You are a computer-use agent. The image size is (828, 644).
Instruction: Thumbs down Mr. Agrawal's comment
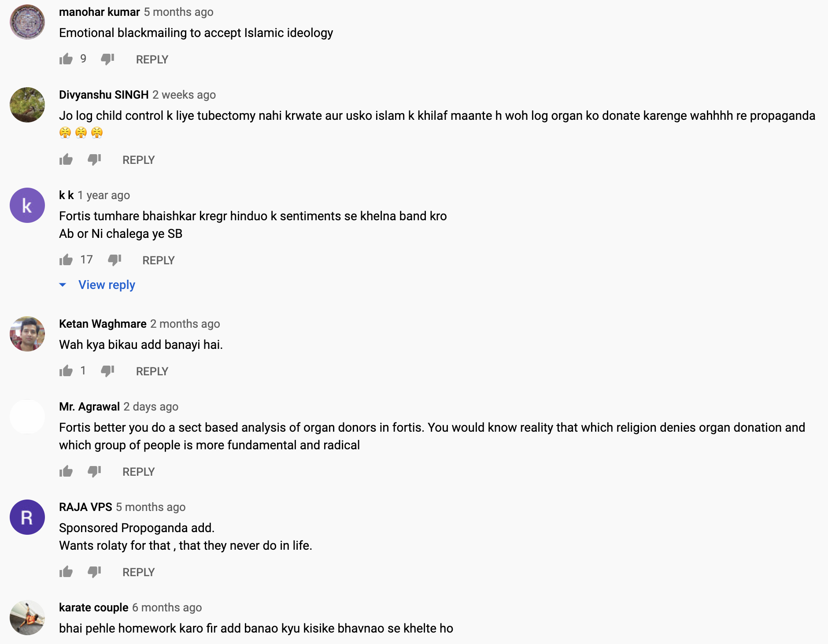pos(94,471)
